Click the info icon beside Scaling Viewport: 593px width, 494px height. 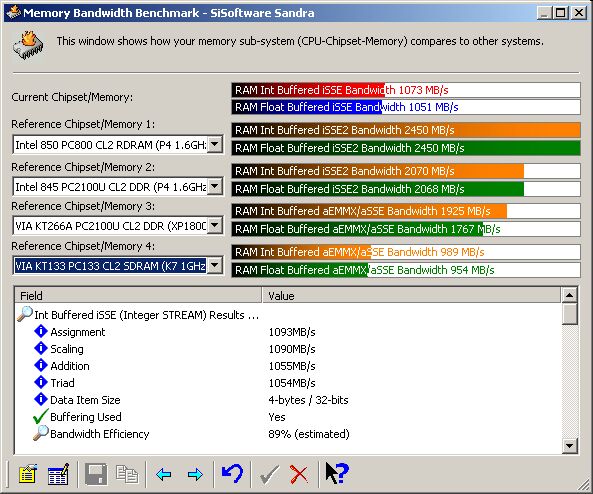[x=40, y=348]
